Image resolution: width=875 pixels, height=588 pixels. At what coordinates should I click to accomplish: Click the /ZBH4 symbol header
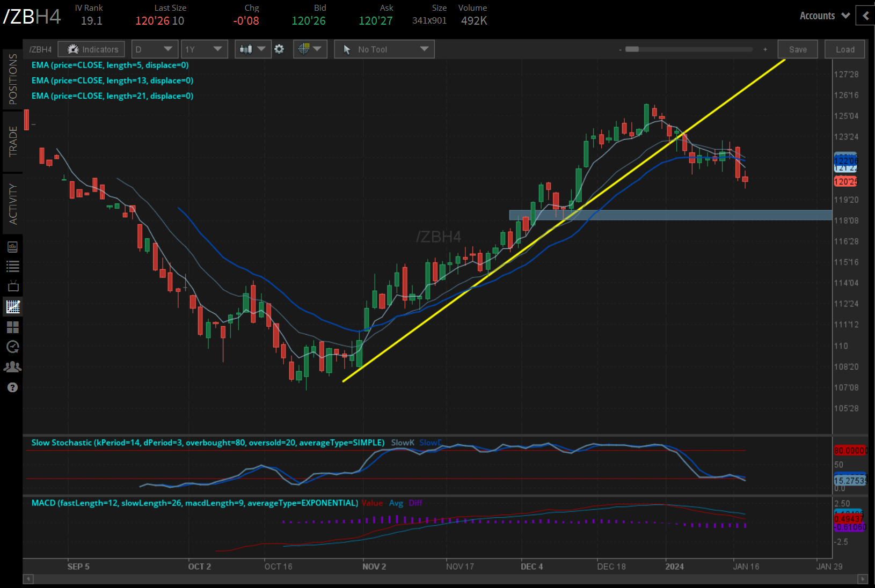[x=32, y=17]
